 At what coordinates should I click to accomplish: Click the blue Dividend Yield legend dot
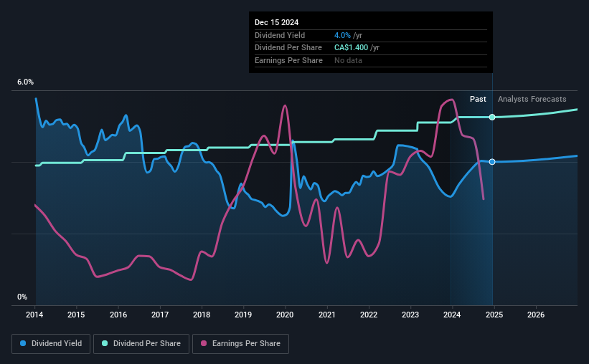23,343
